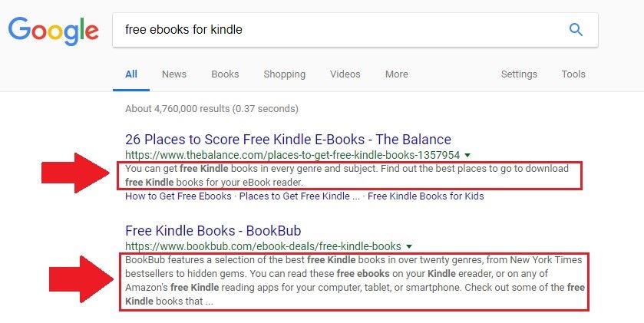Open the search Tools options
The width and height of the screenshot is (644, 323).
(573, 74)
